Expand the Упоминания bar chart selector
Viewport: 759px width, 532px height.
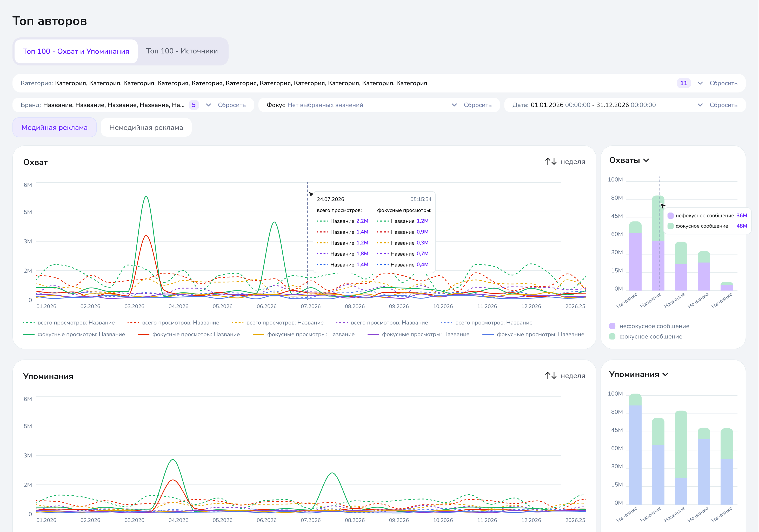[x=665, y=375]
